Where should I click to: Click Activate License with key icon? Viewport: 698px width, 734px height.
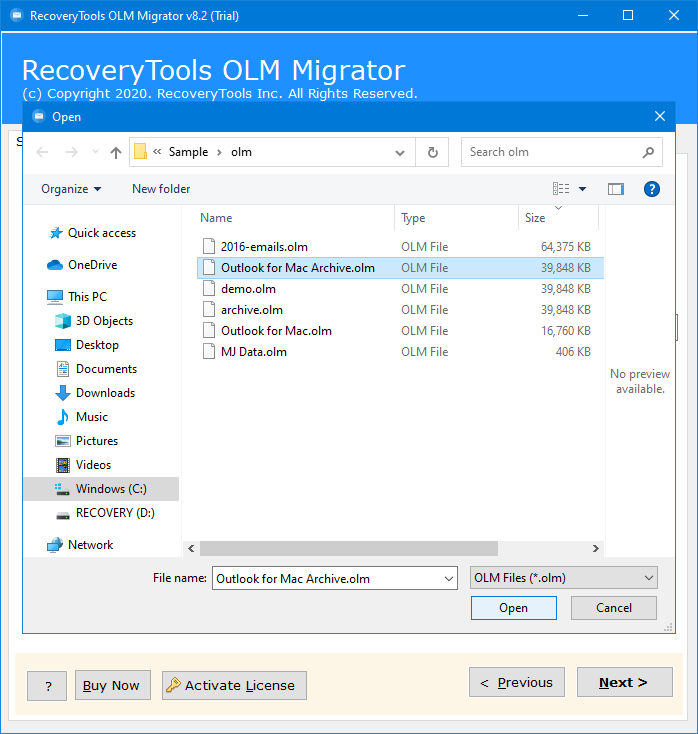(234, 685)
